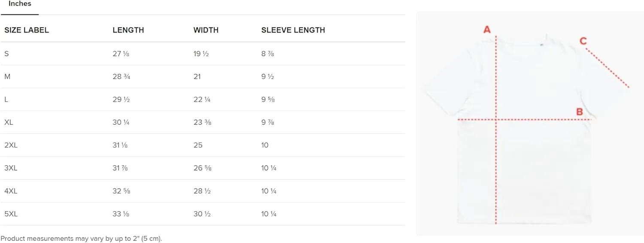The image size is (644, 243).
Task: Click the product measurements disclaimer text
Action: click(81, 238)
